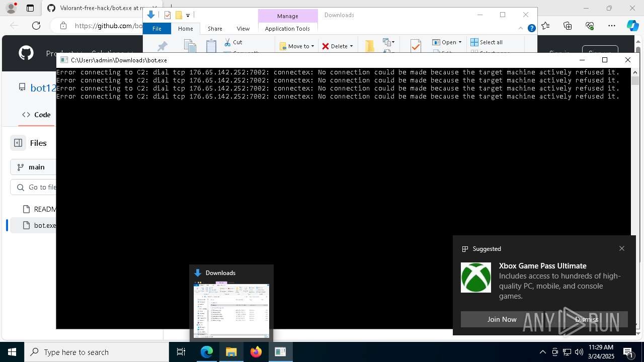Open the Code tab on GitHub
This screenshot has height=362, width=644.
pos(36,115)
